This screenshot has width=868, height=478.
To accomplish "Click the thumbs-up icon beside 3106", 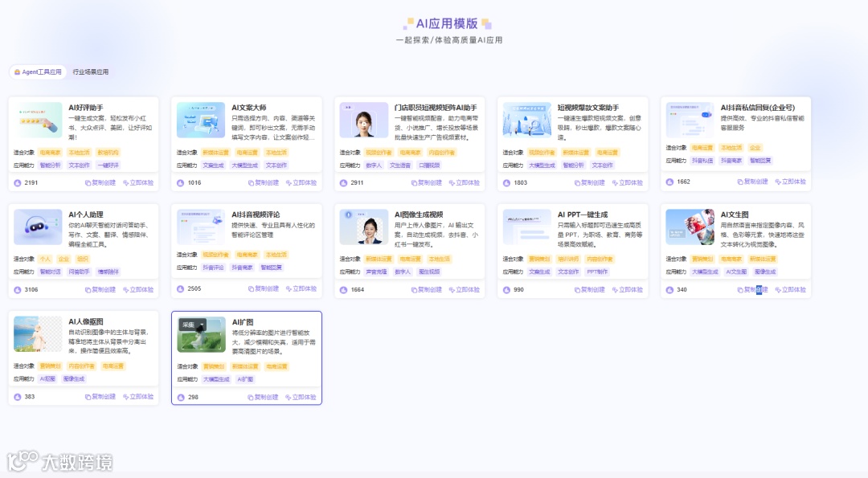I will 17,289.
